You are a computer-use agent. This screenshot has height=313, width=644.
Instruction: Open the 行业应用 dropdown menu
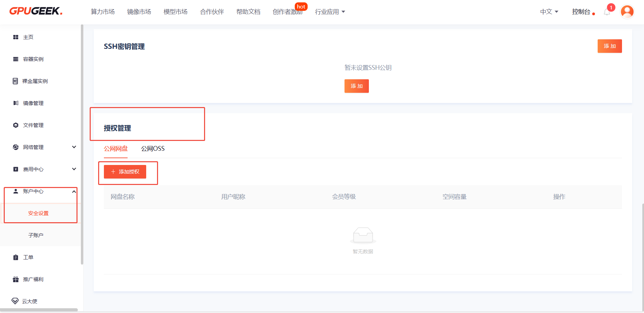click(x=330, y=12)
